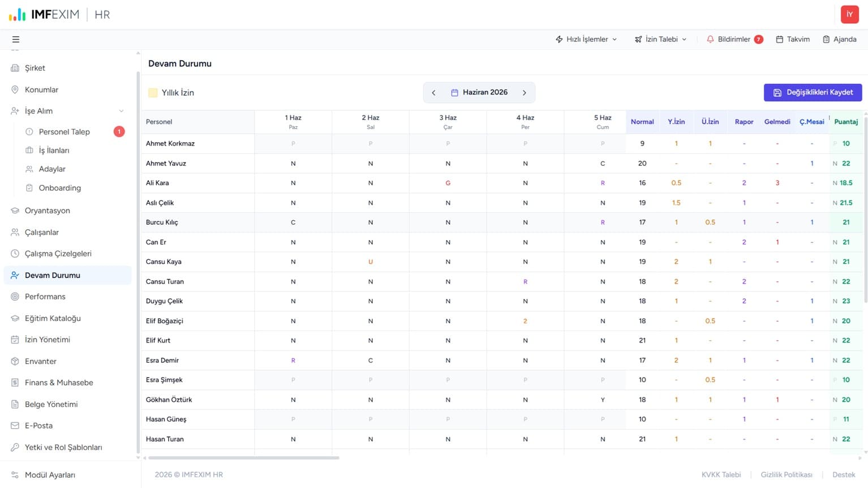This screenshot has height=488, width=868.
Task: Click the İzin Talebi plane icon
Action: click(x=638, y=40)
